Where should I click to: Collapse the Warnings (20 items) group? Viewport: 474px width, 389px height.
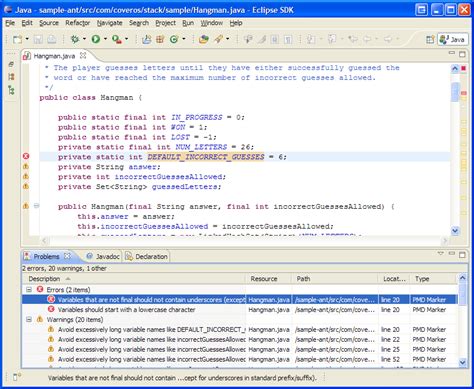tap(29, 319)
